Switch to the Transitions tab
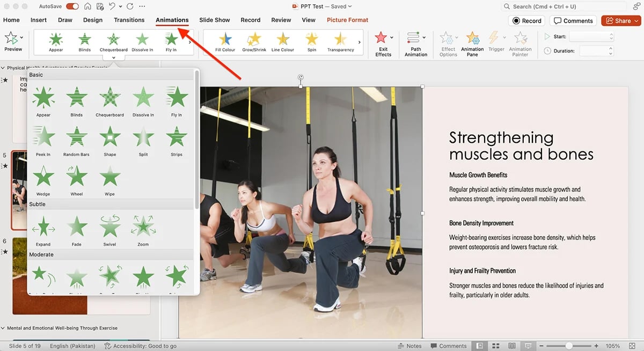 (129, 20)
